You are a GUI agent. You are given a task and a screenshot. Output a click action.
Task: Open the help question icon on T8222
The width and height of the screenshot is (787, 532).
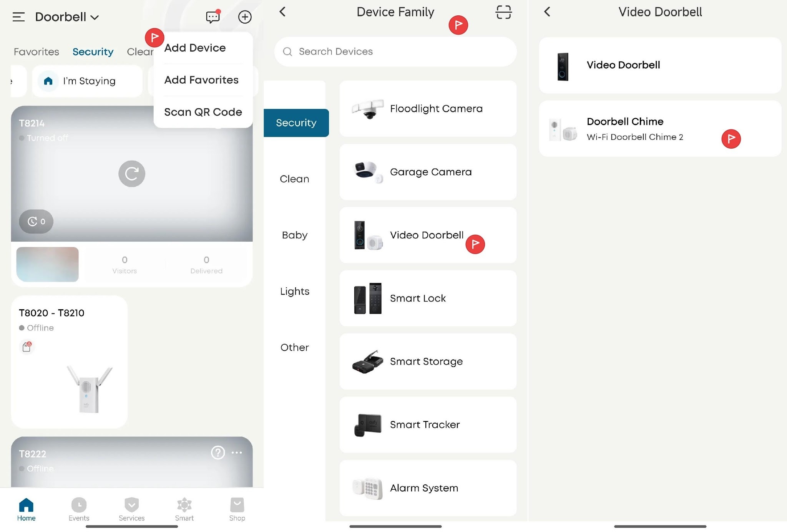tap(218, 452)
